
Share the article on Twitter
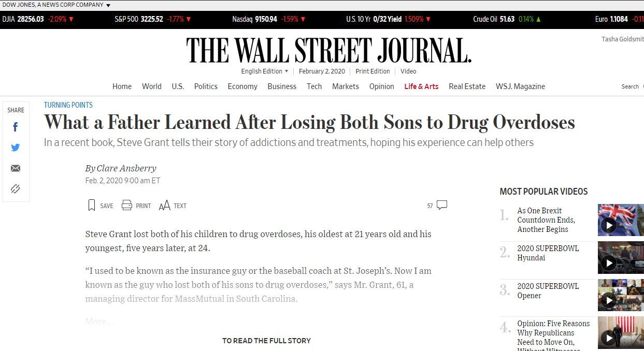16,148
